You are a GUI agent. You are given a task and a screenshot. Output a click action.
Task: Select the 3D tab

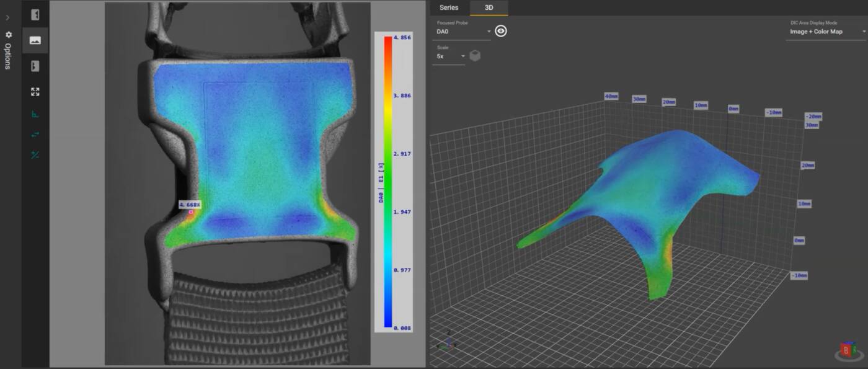click(489, 7)
